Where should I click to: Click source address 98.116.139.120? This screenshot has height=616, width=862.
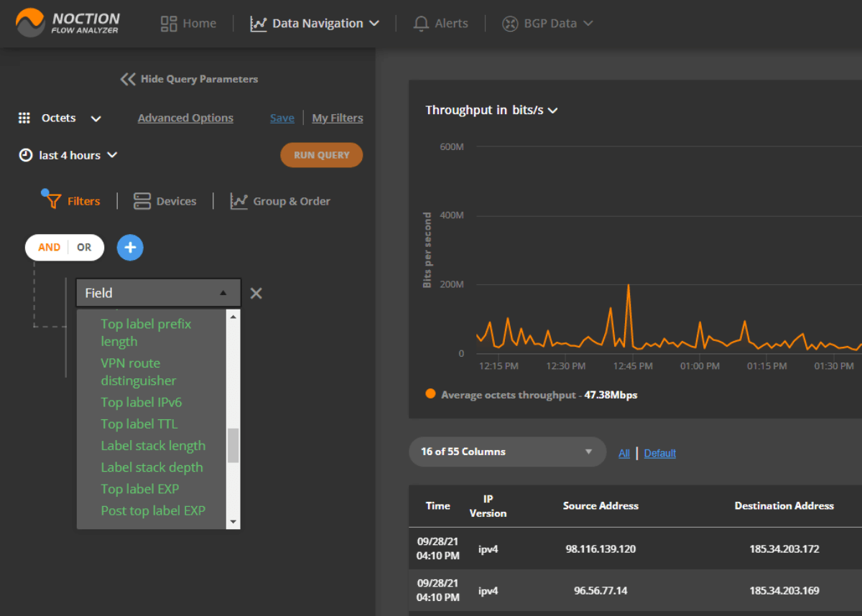601,549
